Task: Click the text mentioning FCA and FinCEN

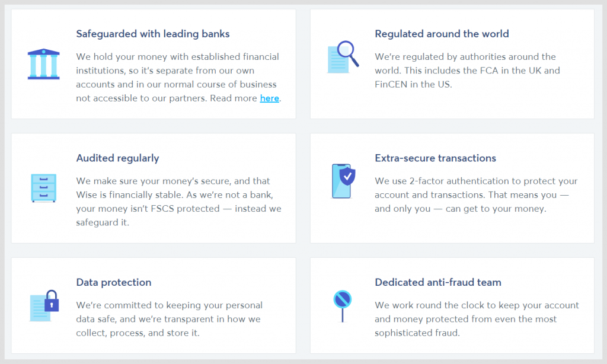Action: (467, 71)
